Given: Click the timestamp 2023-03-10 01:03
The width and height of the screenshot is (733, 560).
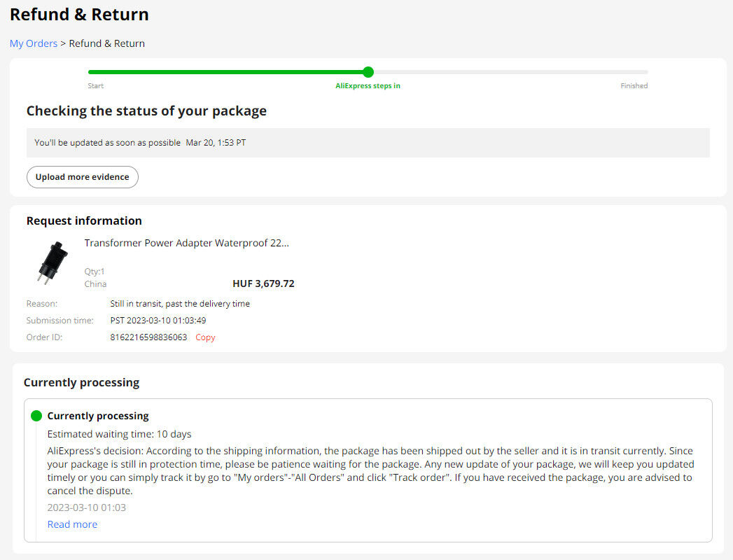Looking at the screenshot, I should (x=87, y=507).
